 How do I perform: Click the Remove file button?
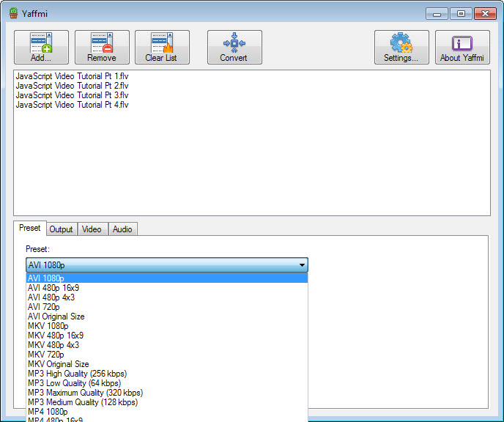pos(102,47)
